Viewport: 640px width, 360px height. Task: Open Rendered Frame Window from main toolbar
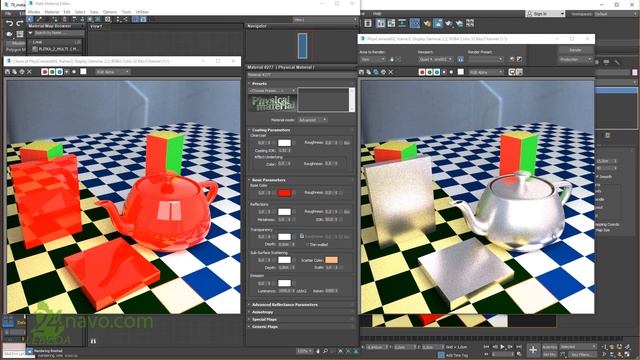[x=438, y=24]
